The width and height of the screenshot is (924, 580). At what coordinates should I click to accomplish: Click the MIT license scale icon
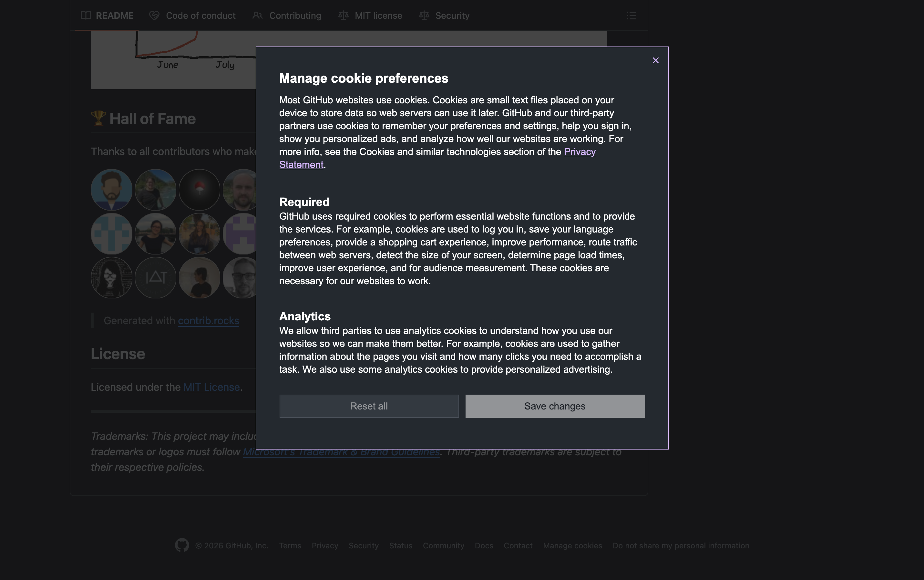click(x=343, y=16)
